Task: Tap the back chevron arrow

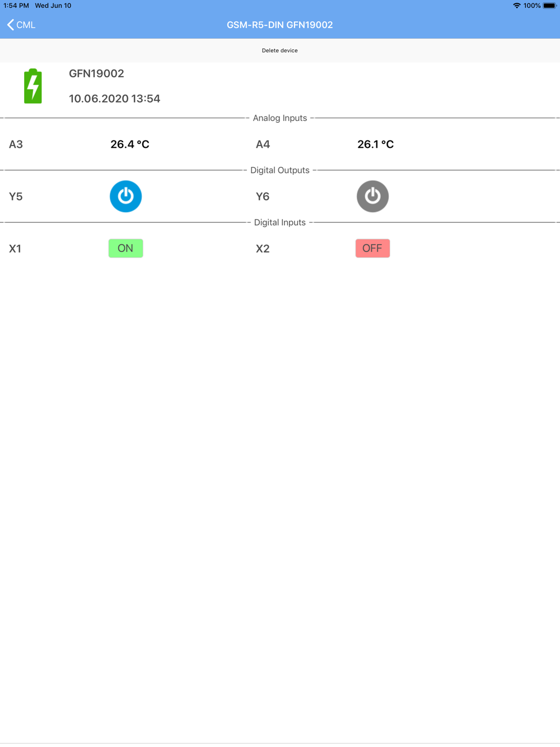Action: click(10, 25)
